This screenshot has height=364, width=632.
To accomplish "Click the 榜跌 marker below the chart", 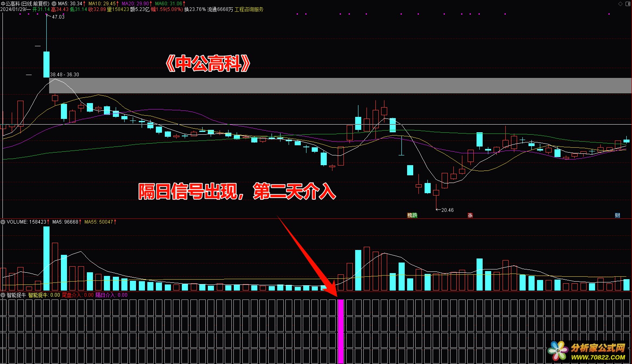I will tap(412, 215).
